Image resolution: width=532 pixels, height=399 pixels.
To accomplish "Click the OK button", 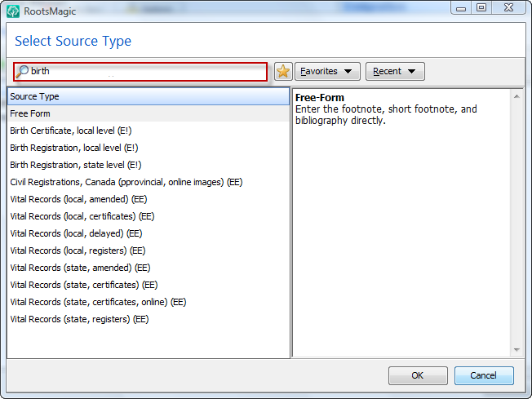I will [418, 375].
